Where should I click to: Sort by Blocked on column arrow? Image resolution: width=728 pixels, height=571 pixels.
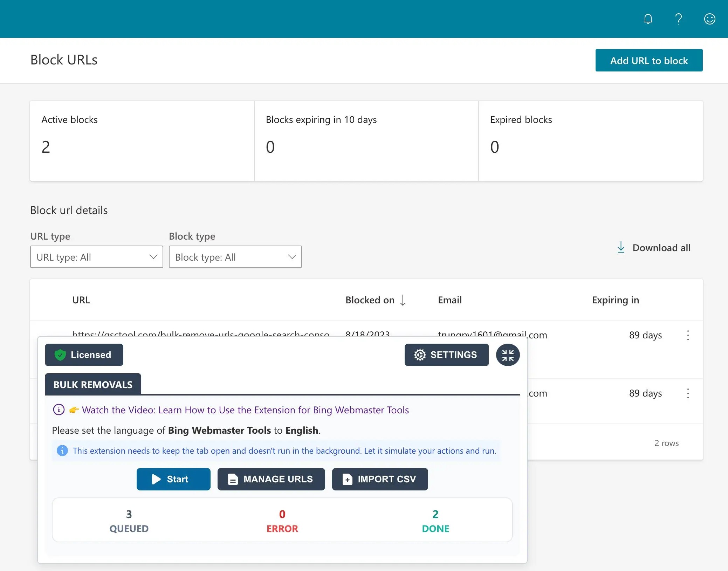(x=403, y=300)
